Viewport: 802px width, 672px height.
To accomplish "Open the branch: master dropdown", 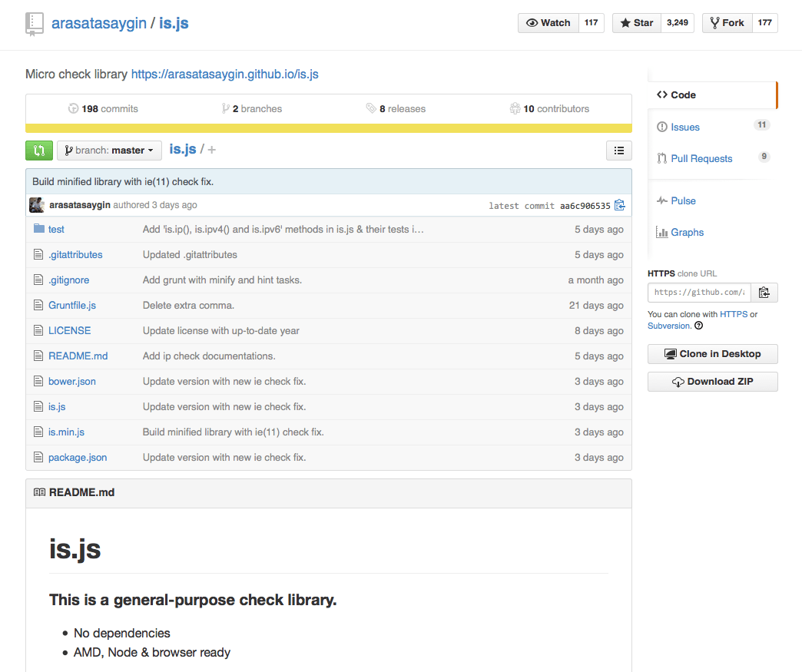I will pyautogui.click(x=109, y=151).
